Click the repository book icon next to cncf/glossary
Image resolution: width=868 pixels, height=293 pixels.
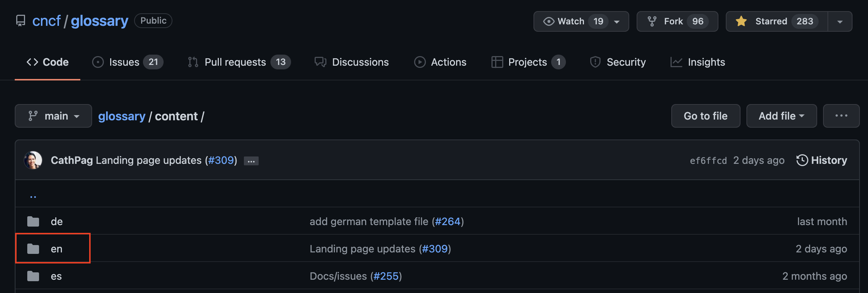pyautogui.click(x=21, y=21)
